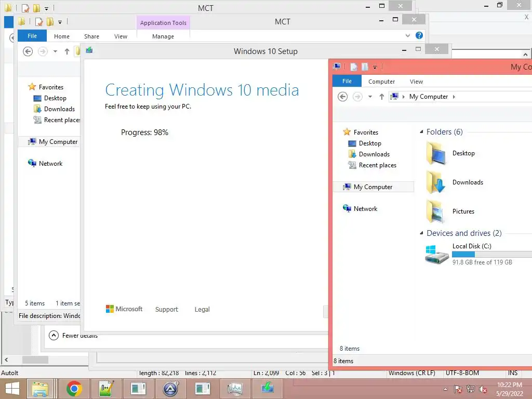532x399 pixels.
Task: Select Favorites in My Computer window sidebar
Action: [x=366, y=132]
